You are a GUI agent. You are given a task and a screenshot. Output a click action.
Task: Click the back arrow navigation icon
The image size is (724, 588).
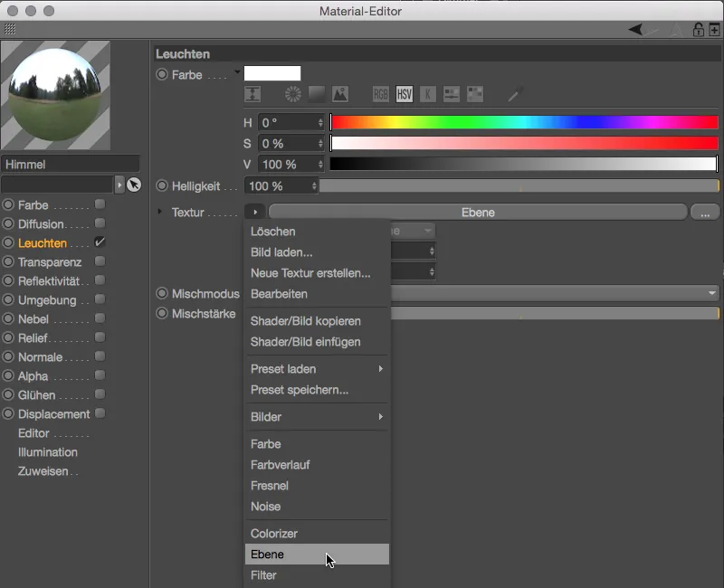click(x=635, y=30)
